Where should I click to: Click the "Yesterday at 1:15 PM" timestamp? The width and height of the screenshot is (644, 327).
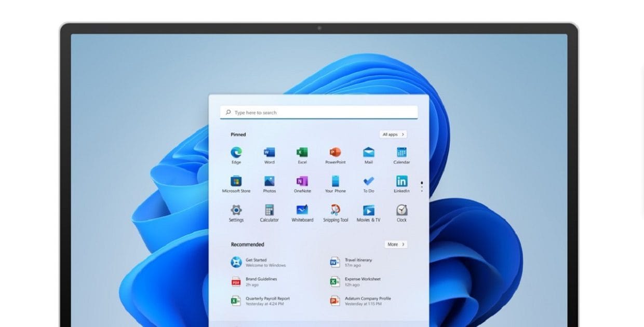pyautogui.click(x=364, y=304)
